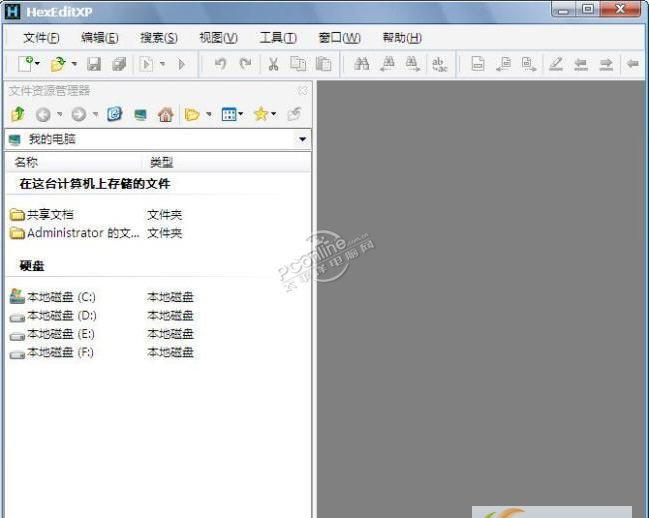Click the Save All icon
The width and height of the screenshot is (649, 518).
pyautogui.click(x=119, y=64)
